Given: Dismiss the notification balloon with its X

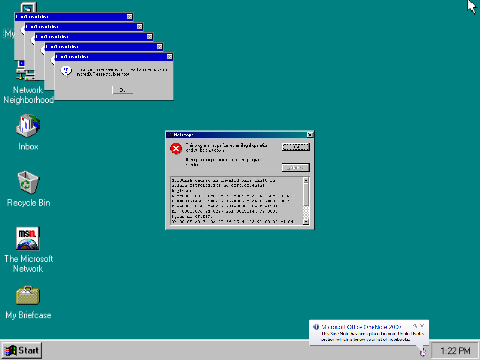Looking at the screenshot, I should 422,326.
